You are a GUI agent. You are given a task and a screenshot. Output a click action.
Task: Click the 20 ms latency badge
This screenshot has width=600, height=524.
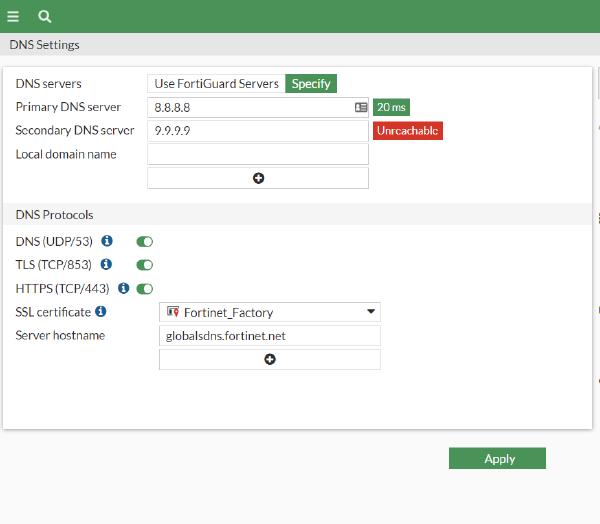point(392,107)
